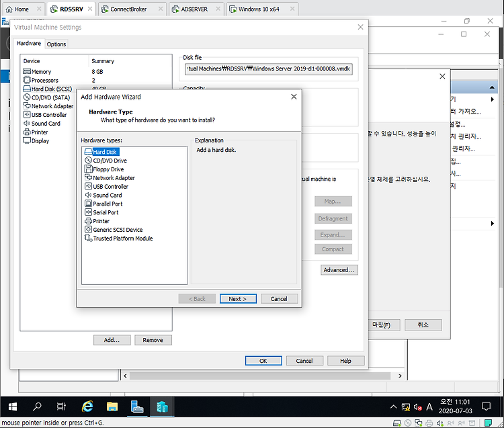The height and width of the screenshot is (428, 504).
Task: Click the Disk file path field
Action: point(269,69)
